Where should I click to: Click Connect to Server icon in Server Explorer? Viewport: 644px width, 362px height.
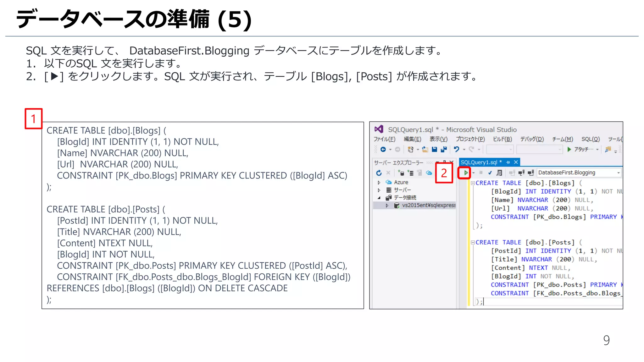coord(410,173)
